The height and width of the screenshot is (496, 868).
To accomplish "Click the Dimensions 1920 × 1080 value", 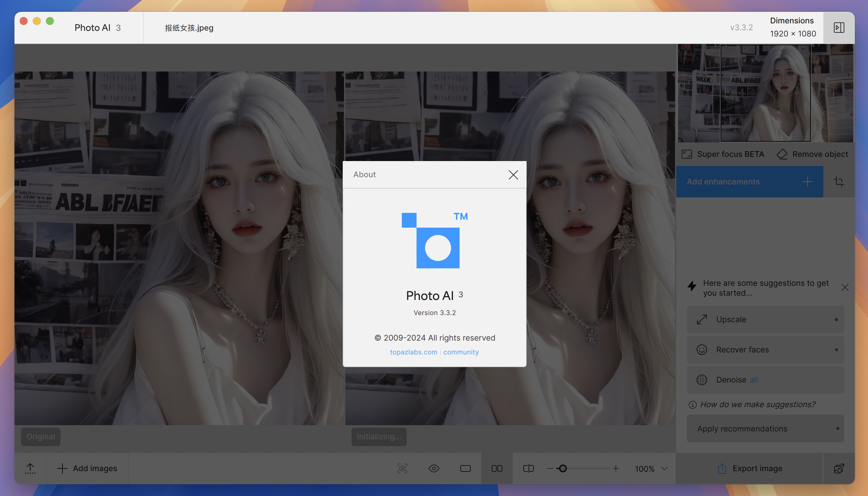I will tap(792, 34).
